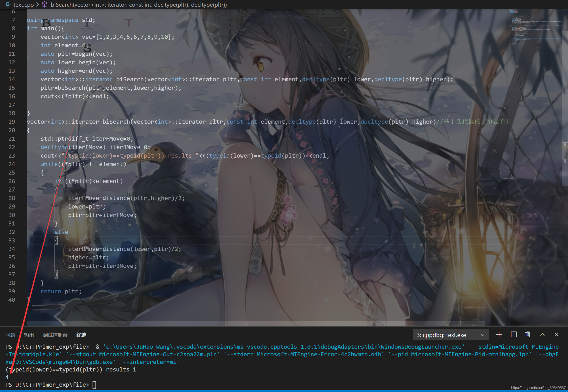Select the 终端 (Terminal) tab
Viewport: 568px width, 392px height.
(81, 335)
